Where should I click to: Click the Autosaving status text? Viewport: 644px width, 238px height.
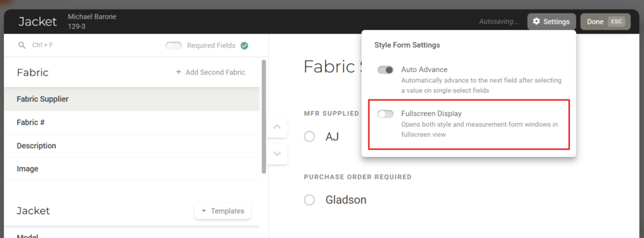pyautogui.click(x=499, y=22)
